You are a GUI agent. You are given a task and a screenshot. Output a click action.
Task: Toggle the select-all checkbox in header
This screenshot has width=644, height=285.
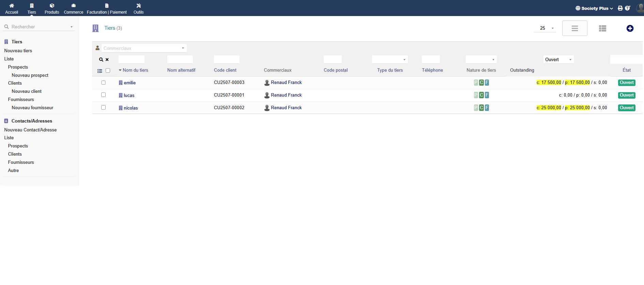108,71
